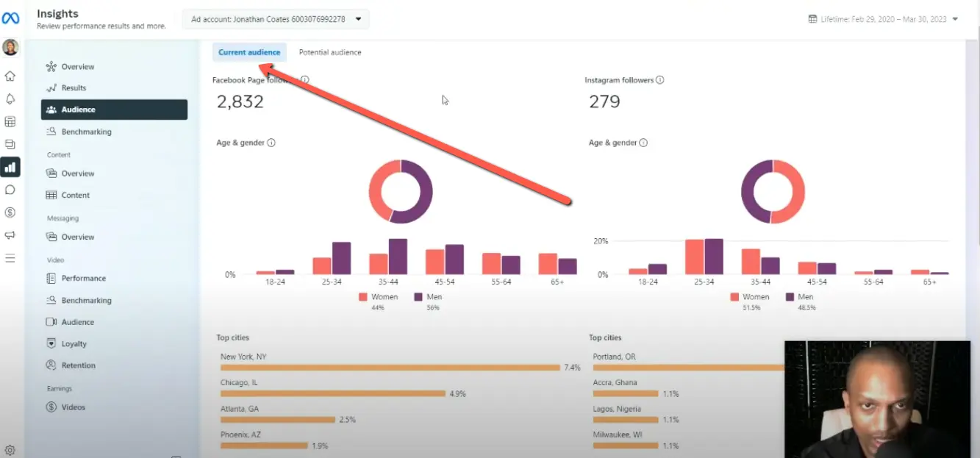Open Notifications via the bell icon
The image size is (980, 458).
pyautogui.click(x=10, y=99)
